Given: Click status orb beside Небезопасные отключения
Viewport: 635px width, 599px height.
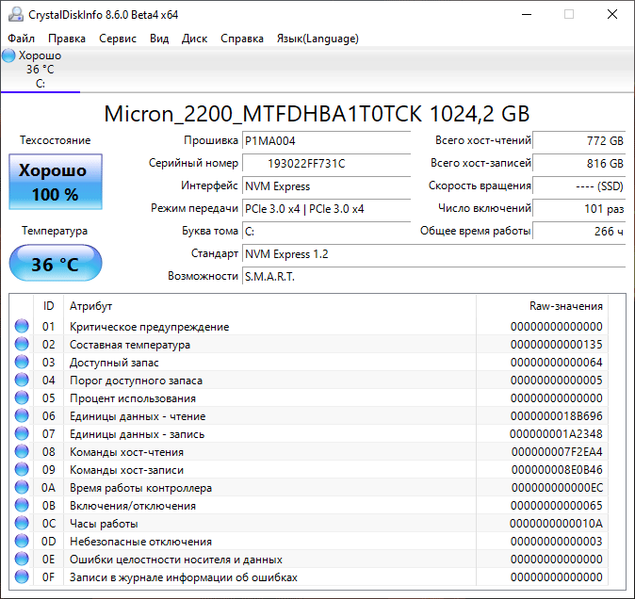Looking at the screenshot, I should [22, 541].
